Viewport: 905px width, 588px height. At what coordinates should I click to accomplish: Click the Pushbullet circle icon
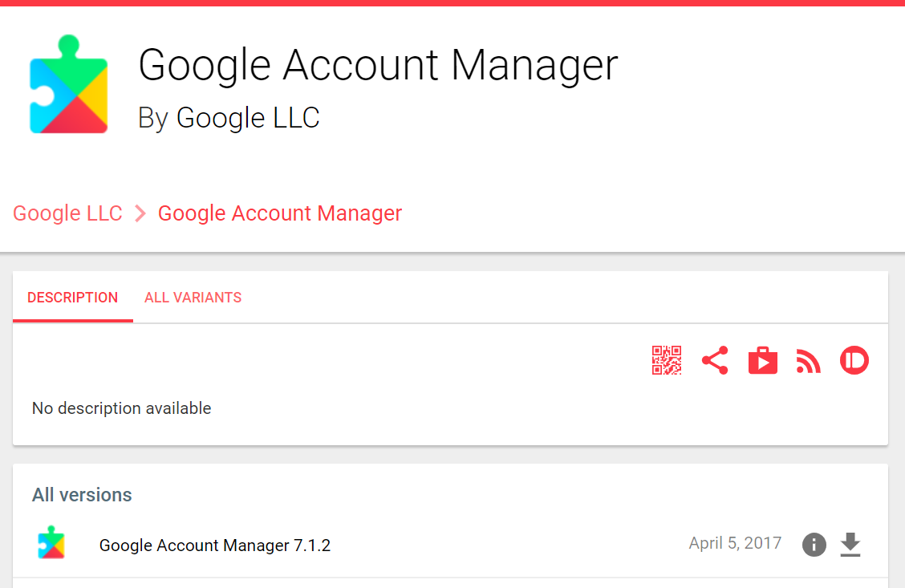point(854,361)
